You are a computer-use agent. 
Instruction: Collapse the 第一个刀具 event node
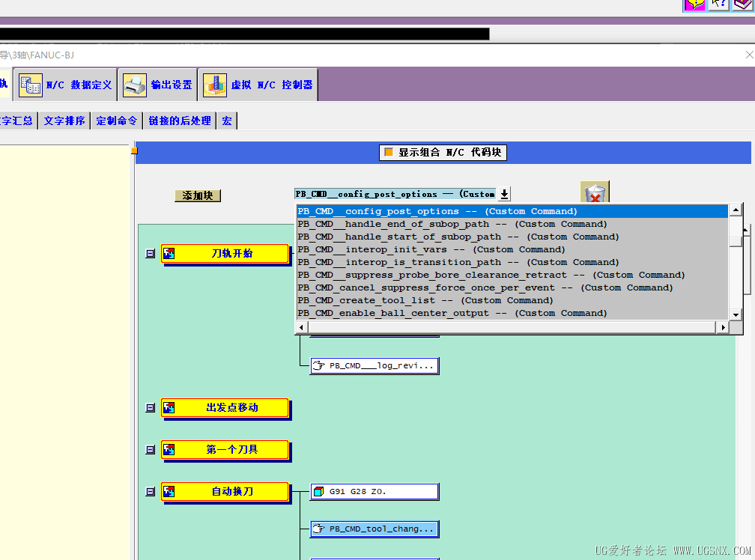point(151,449)
